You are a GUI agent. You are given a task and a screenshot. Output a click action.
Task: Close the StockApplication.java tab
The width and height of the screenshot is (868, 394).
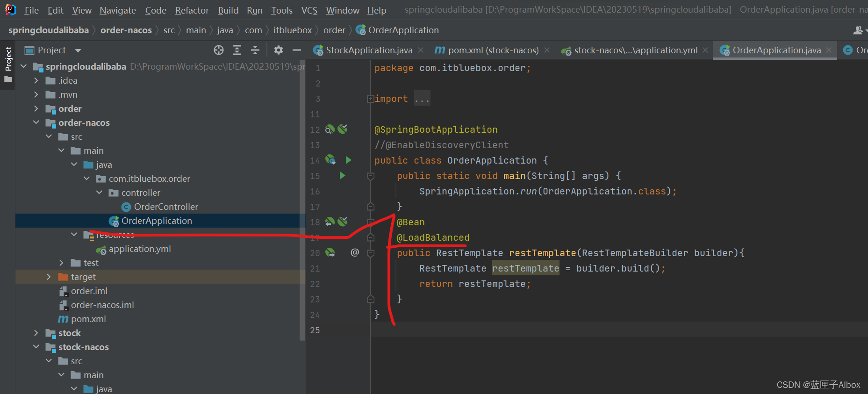[x=421, y=50]
